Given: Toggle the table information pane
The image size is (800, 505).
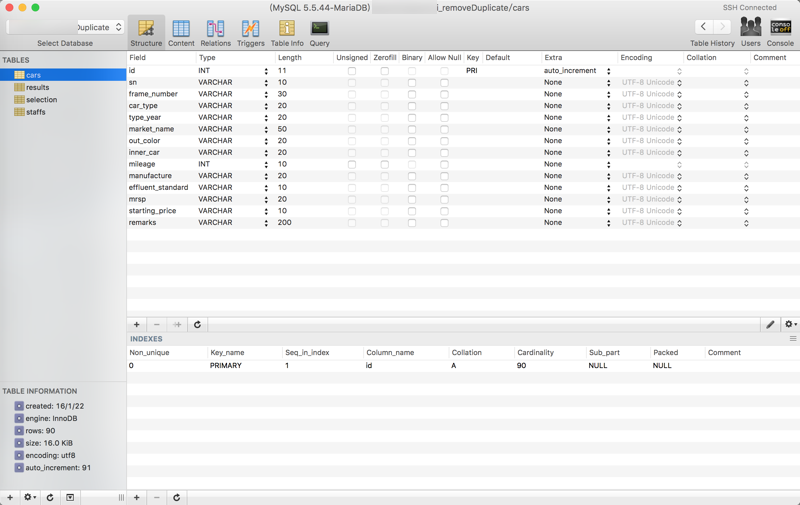Looking at the screenshot, I should pyautogui.click(x=70, y=497).
